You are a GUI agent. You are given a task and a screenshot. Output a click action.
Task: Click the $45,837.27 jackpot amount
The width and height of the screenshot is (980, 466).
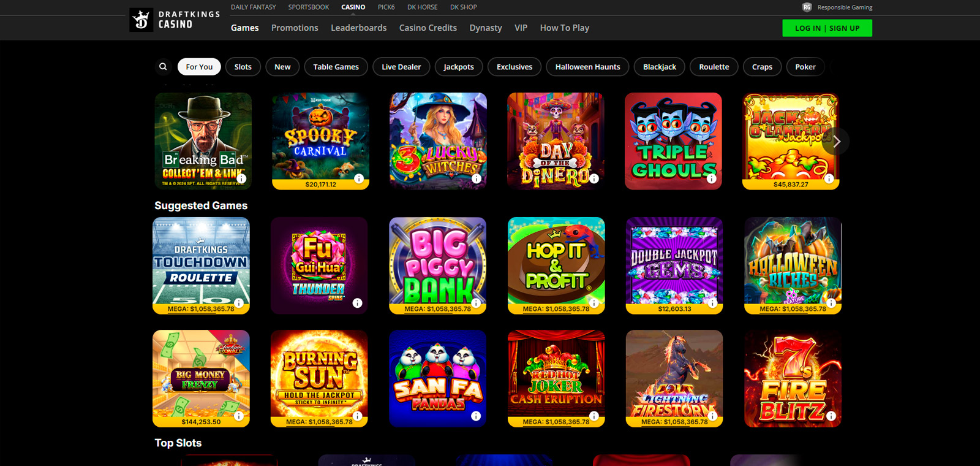791,185
